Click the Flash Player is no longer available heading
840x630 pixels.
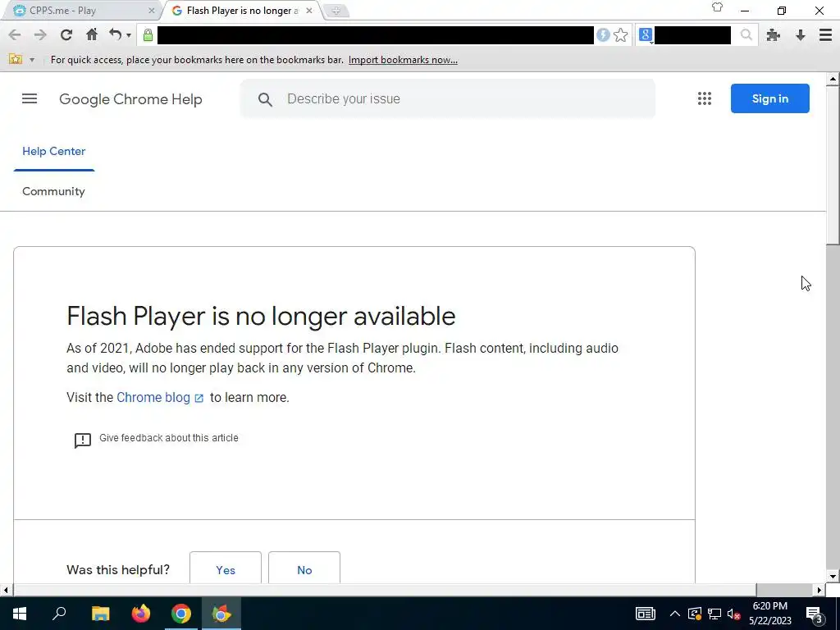261,316
